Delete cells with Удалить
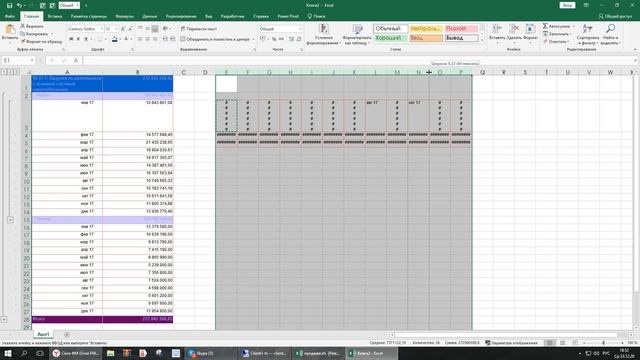 (514, 33)
